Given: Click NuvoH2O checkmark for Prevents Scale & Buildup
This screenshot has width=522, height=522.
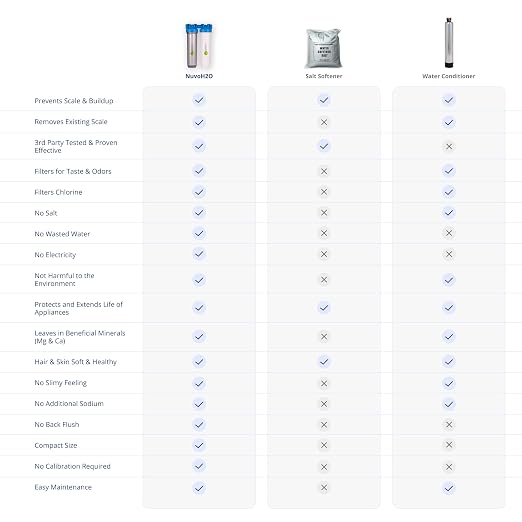Looking at the screenshot, I should [x=199, y=100].
